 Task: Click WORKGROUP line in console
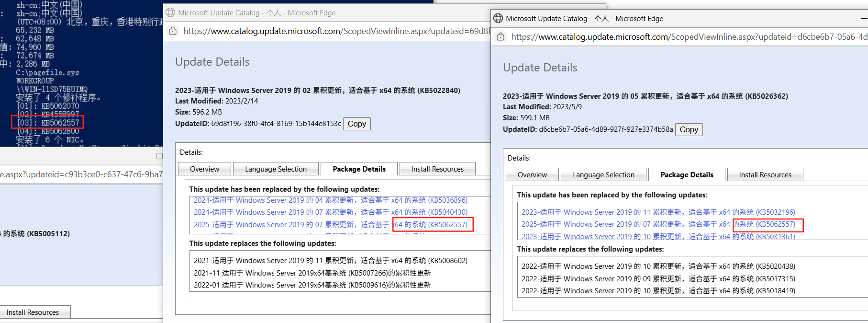tap(35, 81)
